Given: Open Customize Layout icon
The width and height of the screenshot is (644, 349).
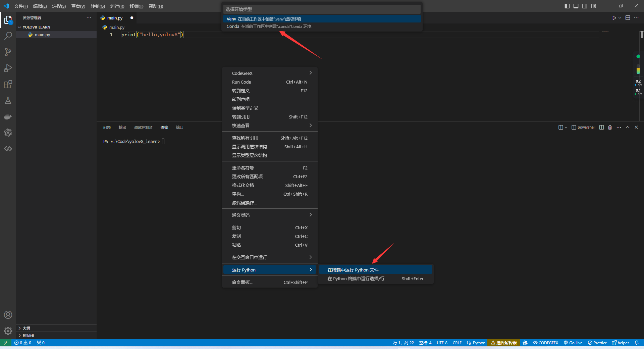Looking at the screenshot, I should click(594, 6).
